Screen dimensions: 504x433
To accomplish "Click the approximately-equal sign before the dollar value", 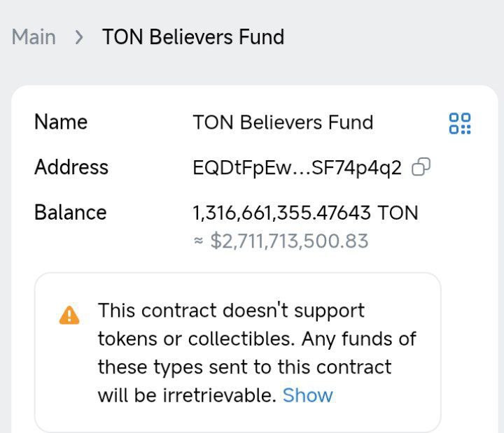I will pos(198,241).
